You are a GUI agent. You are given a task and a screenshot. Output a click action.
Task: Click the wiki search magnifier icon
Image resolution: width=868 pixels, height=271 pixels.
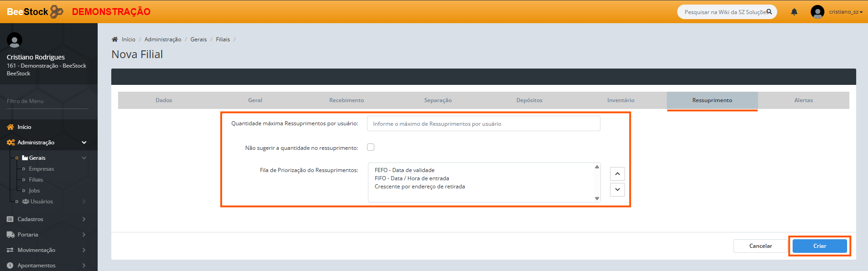click(769, 12)
